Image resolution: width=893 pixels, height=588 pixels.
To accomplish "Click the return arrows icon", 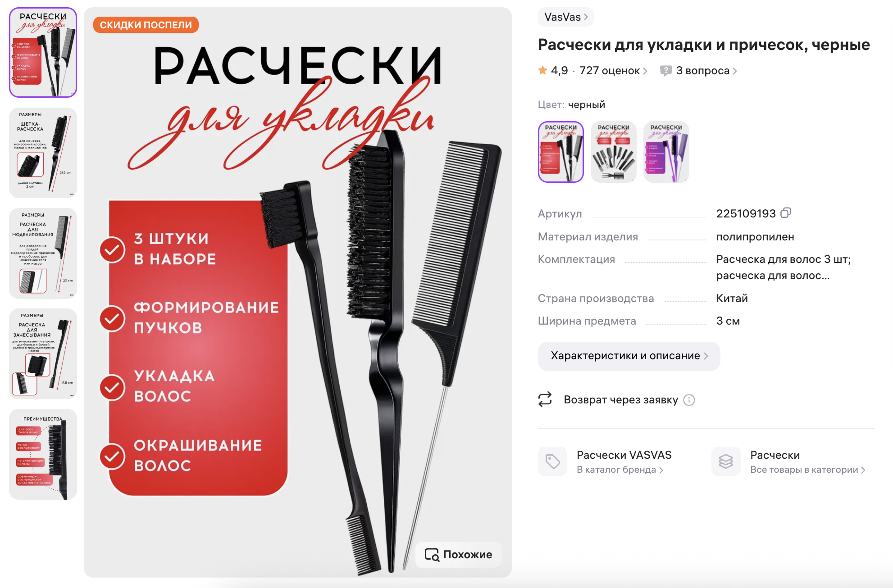I will 545,399.
